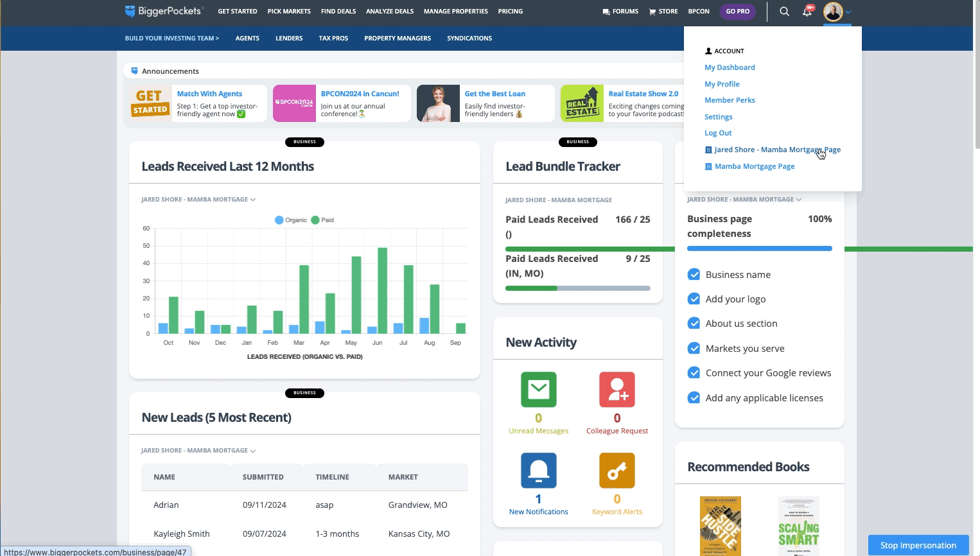Viewport: 980px width, 556px height.
Task: Uncheck Connect your Google reviews
Action: [694, 372]
